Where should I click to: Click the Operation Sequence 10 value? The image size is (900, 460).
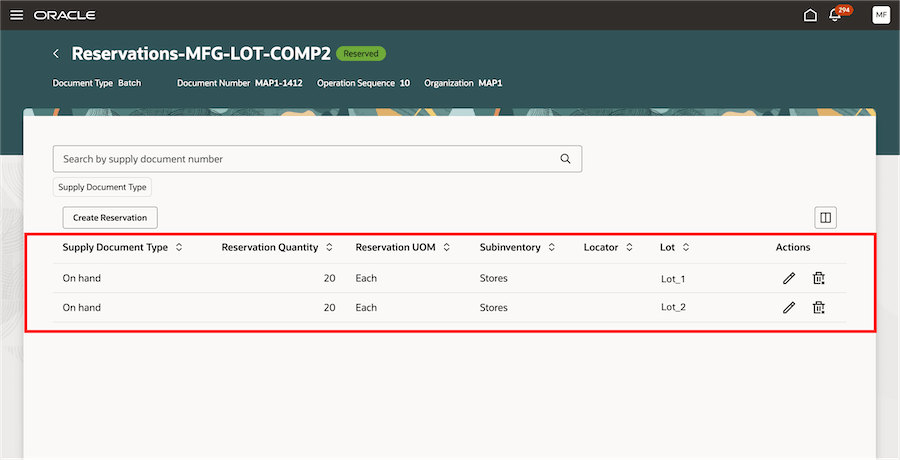(405, 83)
